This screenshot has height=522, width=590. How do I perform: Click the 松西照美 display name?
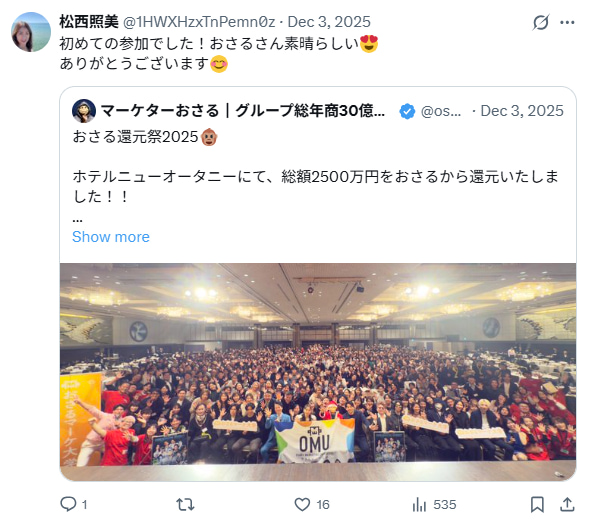89,22
